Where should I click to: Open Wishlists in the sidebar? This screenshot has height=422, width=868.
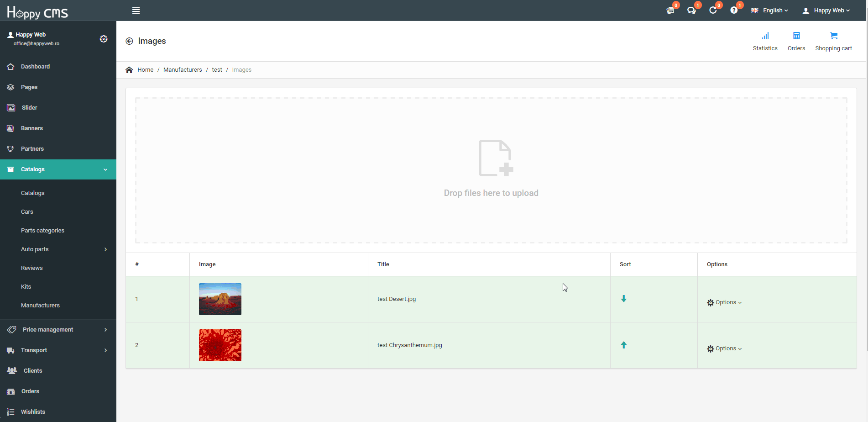tap(58, 412)
